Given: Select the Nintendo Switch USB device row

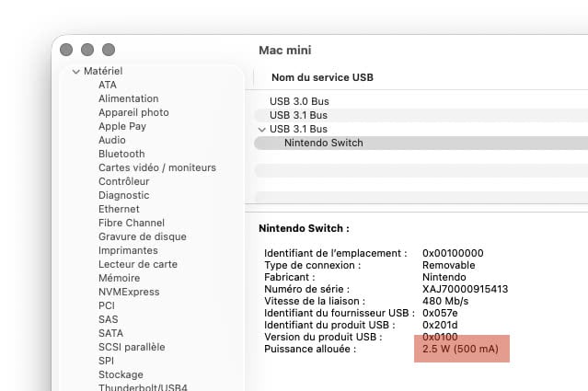Looking at the screenshot, I should (421, 143).
